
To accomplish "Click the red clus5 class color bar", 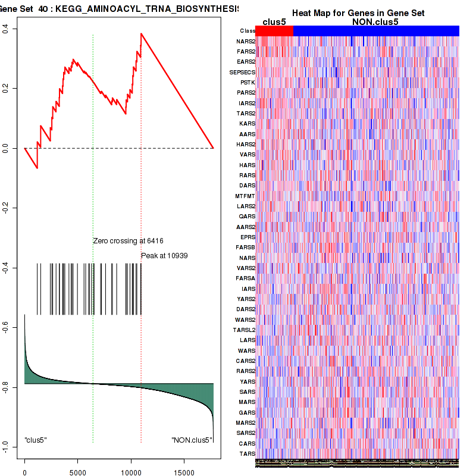I will (x=274, y=31).
